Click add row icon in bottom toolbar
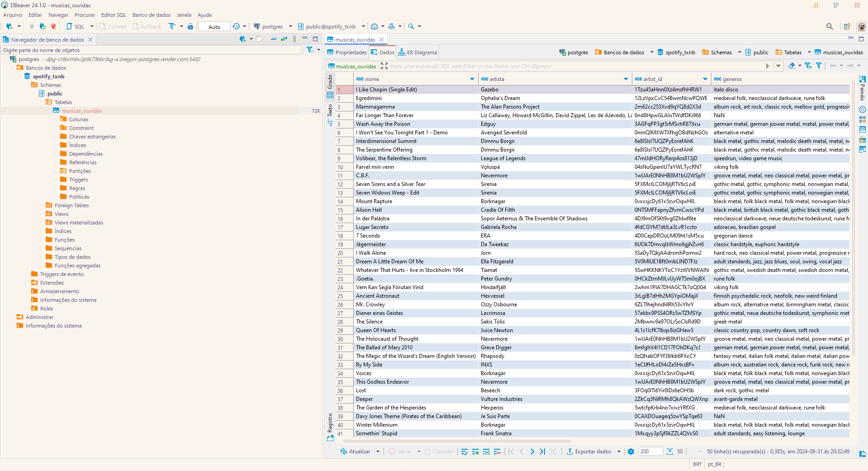The height and width of the screenshot is (471, 868). [475, 452]
